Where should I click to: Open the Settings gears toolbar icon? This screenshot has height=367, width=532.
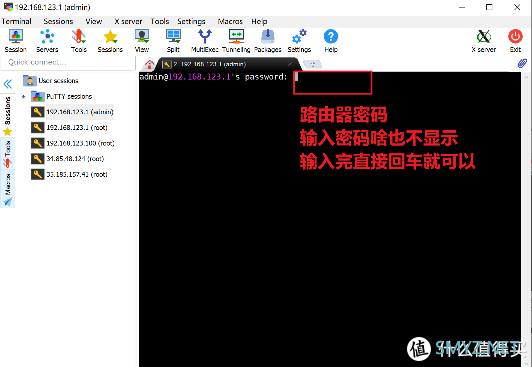click(299, 41)
